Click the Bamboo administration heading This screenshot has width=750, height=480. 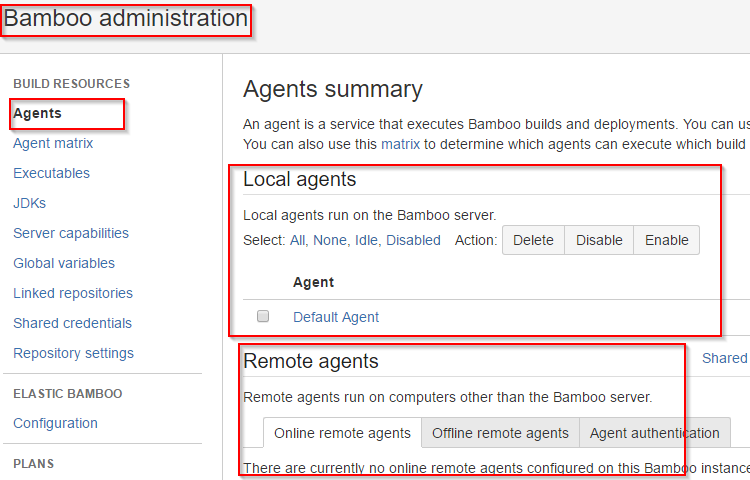point(126,19)
